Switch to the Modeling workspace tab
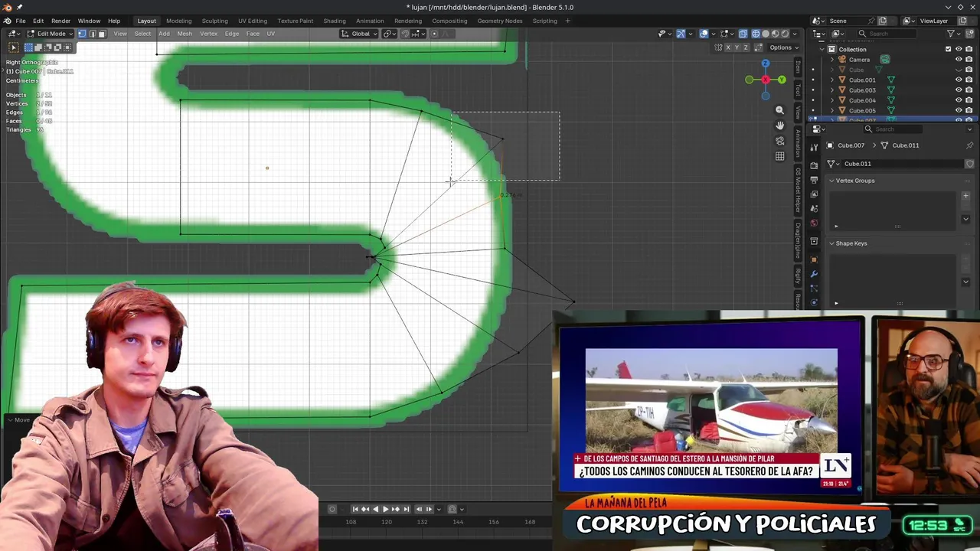The image size is (980, 551). [x=178, y=21]
